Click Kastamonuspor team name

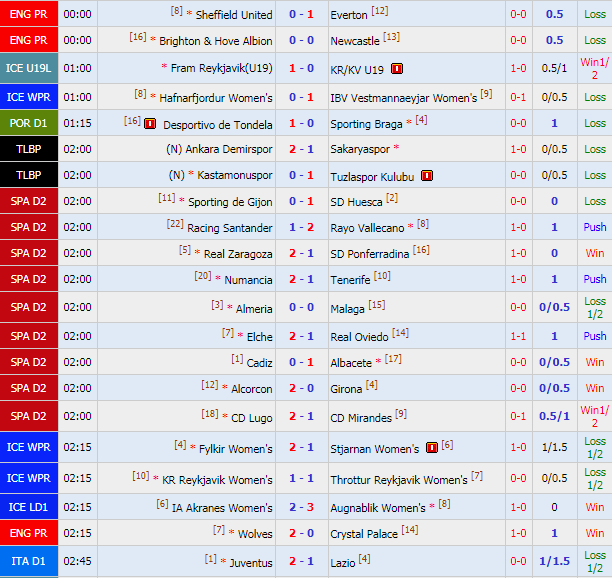click(235, 175)
